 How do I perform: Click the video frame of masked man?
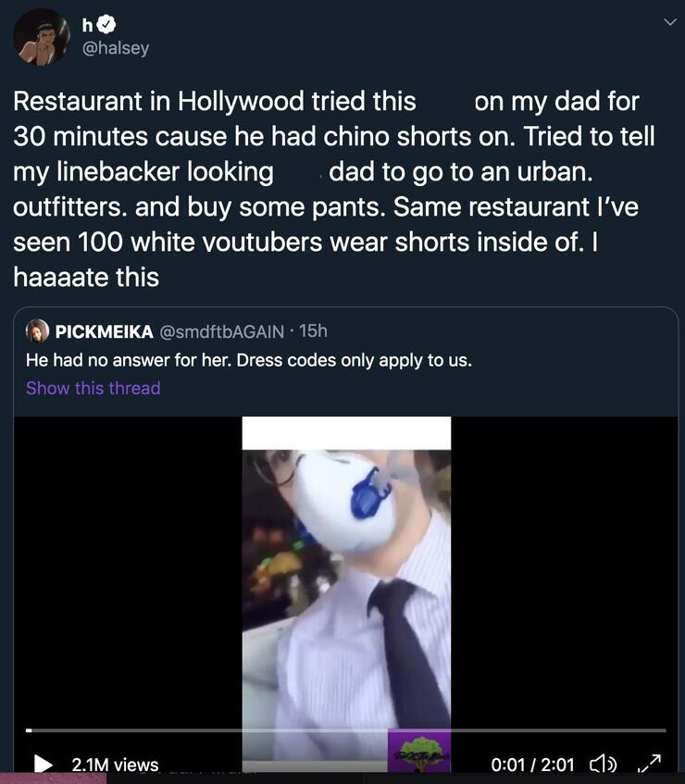tap(346, 574)
